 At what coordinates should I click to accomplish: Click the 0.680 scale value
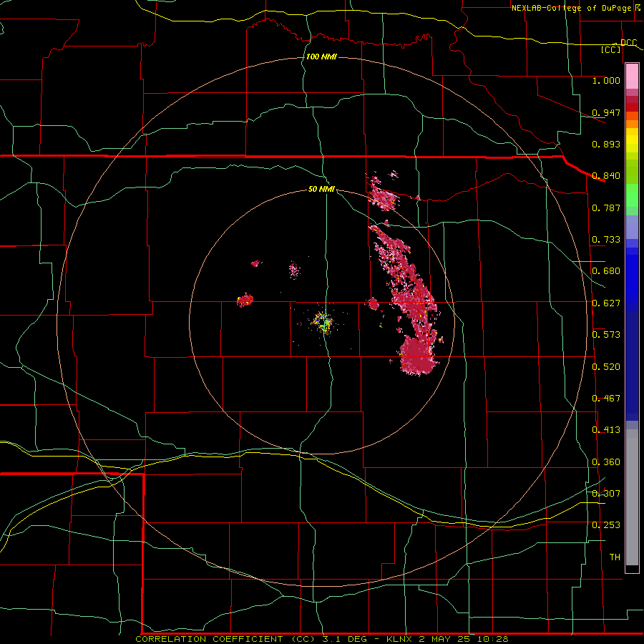point(606,270)
